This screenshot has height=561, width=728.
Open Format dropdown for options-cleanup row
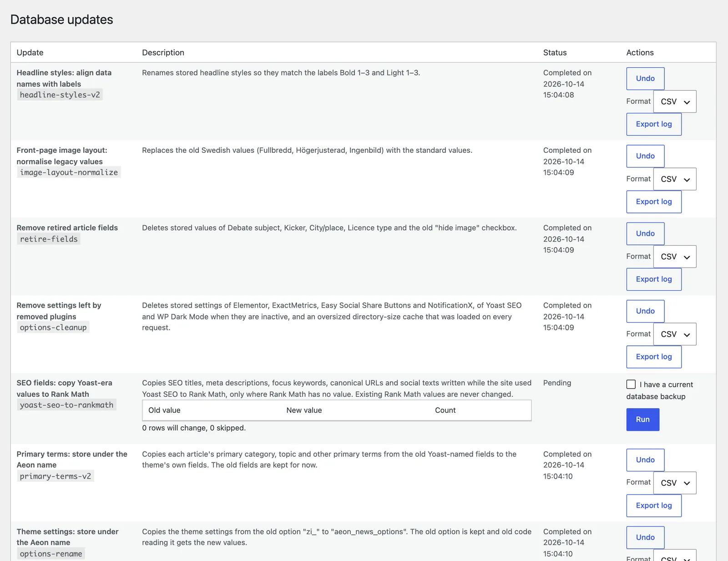click(675, 334)
